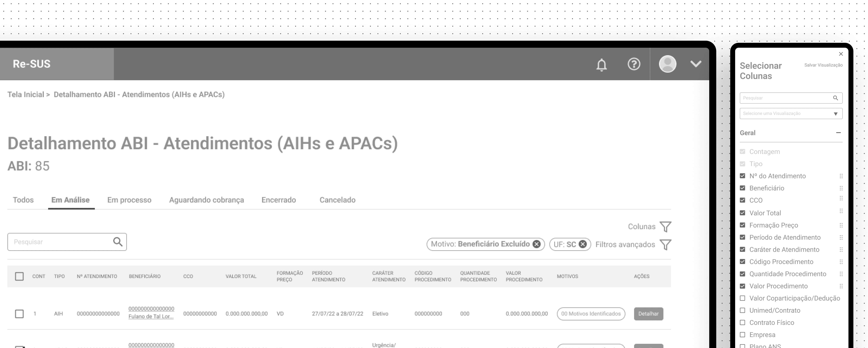Screen dimensions: 868x348
Task: Enable the Unimed/Contrato column checkbox
Action: 742,310
